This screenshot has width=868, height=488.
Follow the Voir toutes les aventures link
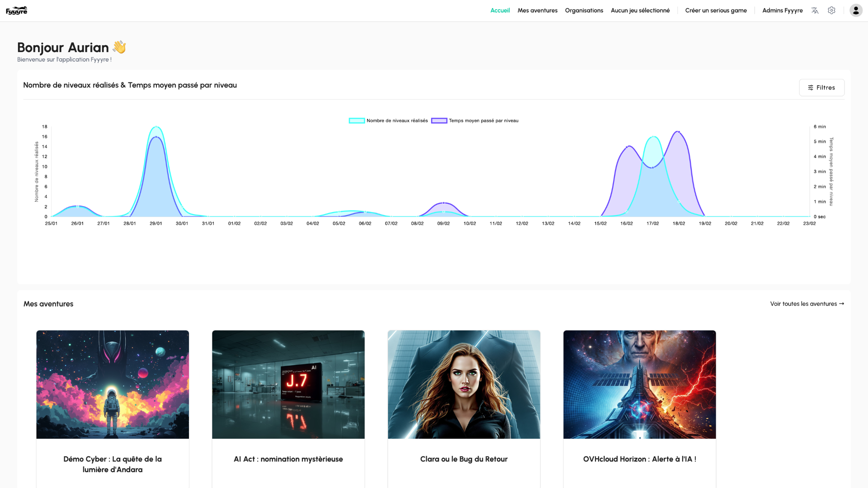pyautogui.click(x=803, y=304)
